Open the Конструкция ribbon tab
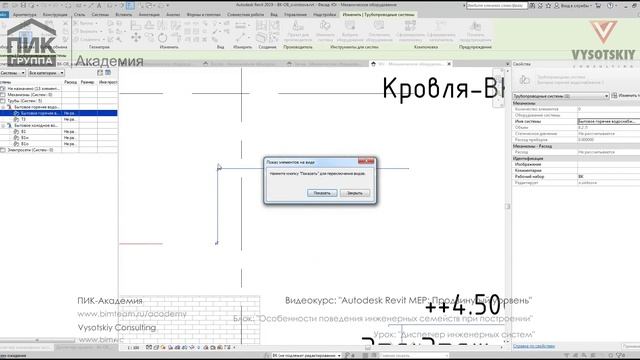This screenshot has width=640, height=360. (55, 14)
